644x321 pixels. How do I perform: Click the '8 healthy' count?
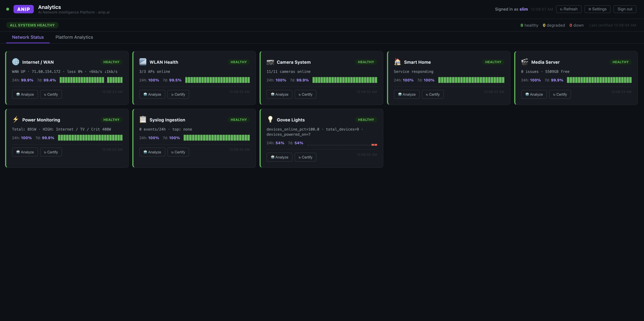[x=529, y=25]
